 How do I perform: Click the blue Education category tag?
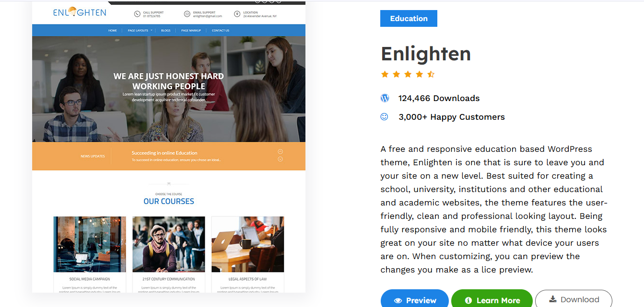point(409,19)
